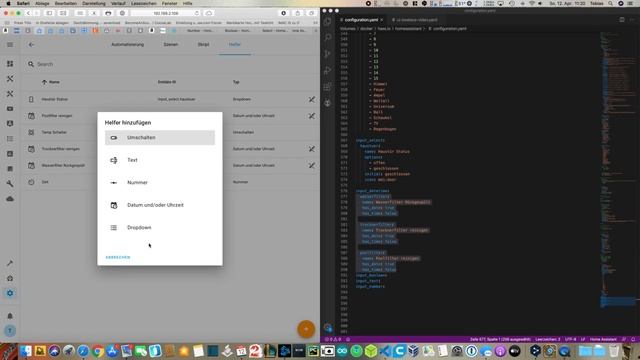
Task: Open developer tools hammer icon in sidebar
Action: (10, 263)
